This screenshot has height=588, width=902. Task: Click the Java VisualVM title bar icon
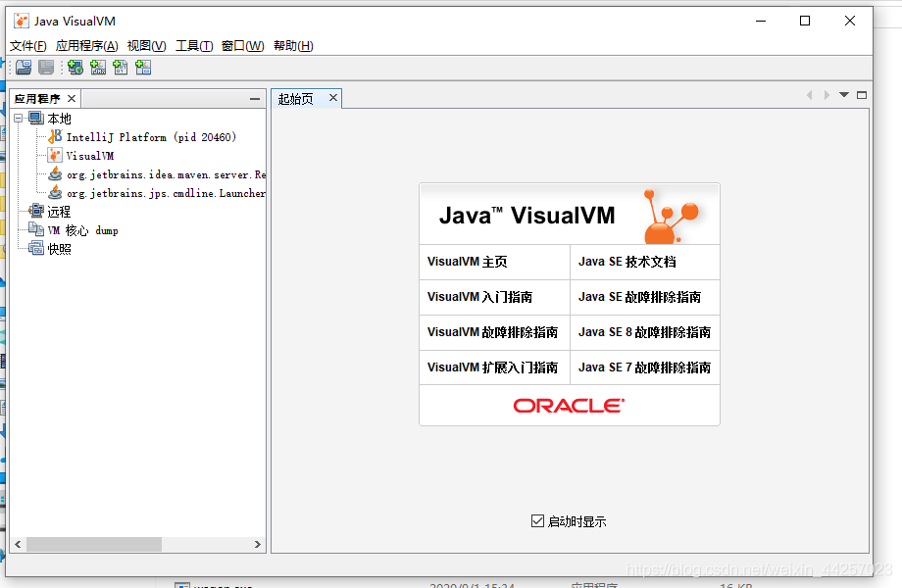(22, 22)
